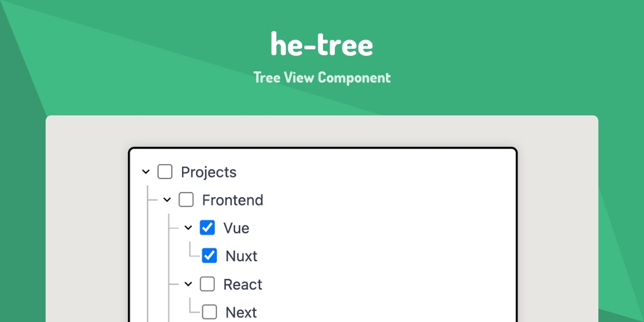The image size is (644, 322).
Task: Select the Frontend tree item label
Action: click(232, 200)
